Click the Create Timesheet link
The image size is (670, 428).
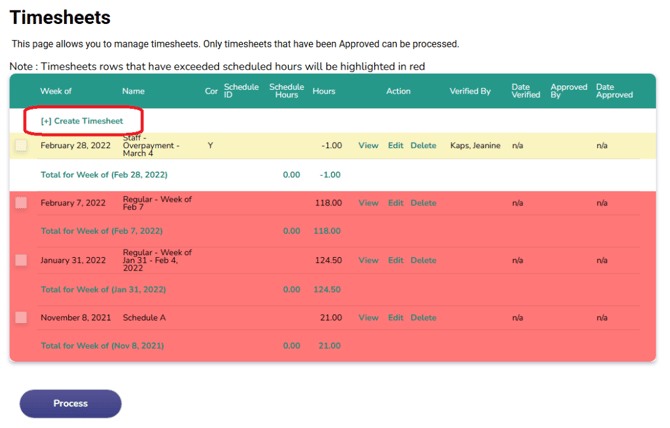[x=82, y=121]
